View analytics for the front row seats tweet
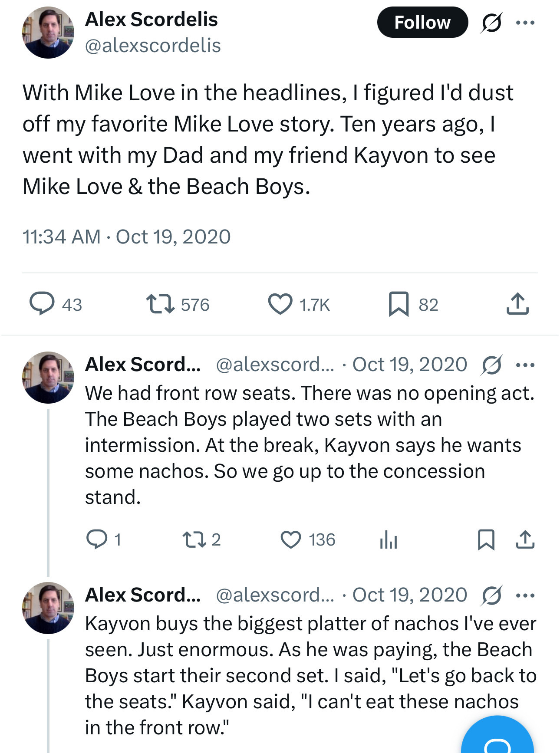This screenshot has width=560, height=753. (x=389, y=539)
